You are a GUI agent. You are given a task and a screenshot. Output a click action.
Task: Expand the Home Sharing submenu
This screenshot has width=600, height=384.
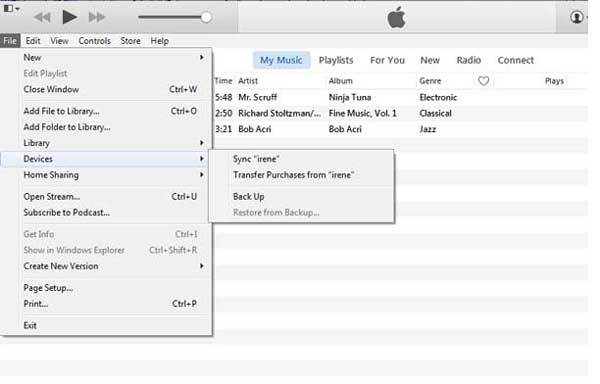(x=106, y=175)
